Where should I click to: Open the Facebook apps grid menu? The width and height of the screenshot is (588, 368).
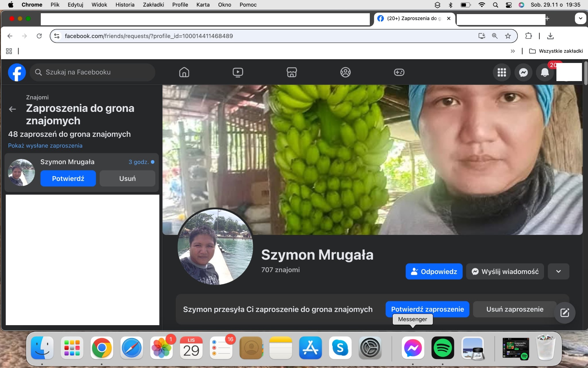[502, 72]
